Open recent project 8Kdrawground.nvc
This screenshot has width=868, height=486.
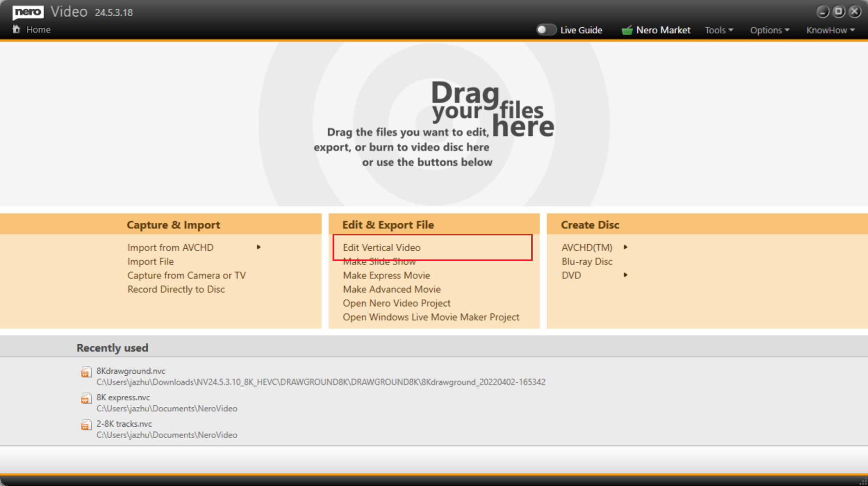coord(131,371)
